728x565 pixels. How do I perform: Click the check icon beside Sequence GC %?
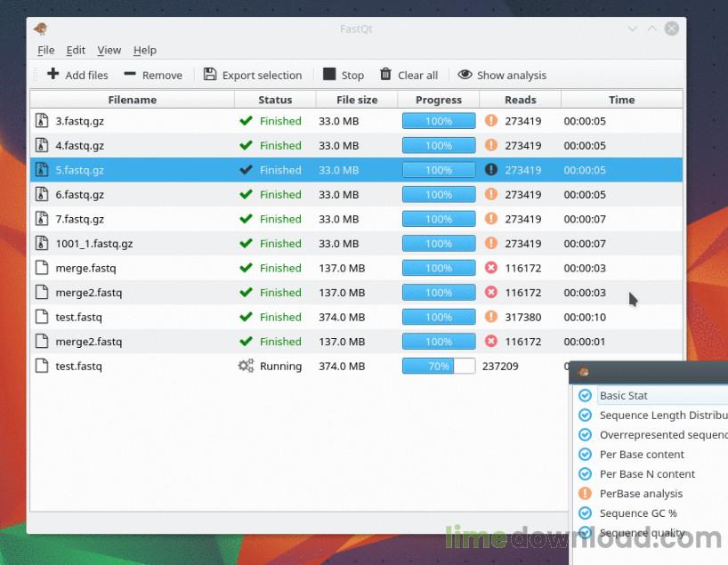(585, 513)
